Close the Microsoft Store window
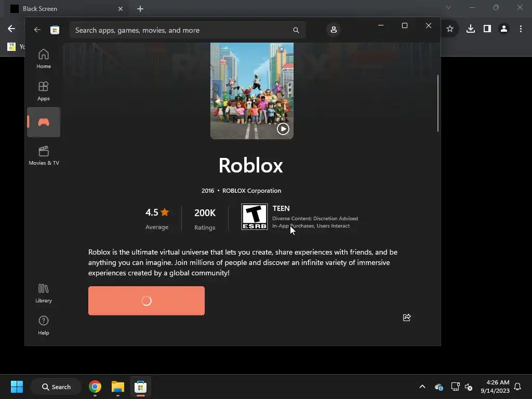 tap(429, 25)
